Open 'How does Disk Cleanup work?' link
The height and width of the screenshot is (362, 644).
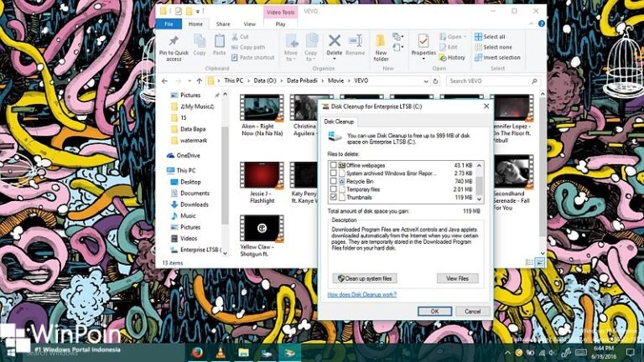pyautogui.click(x=361, y=295)
